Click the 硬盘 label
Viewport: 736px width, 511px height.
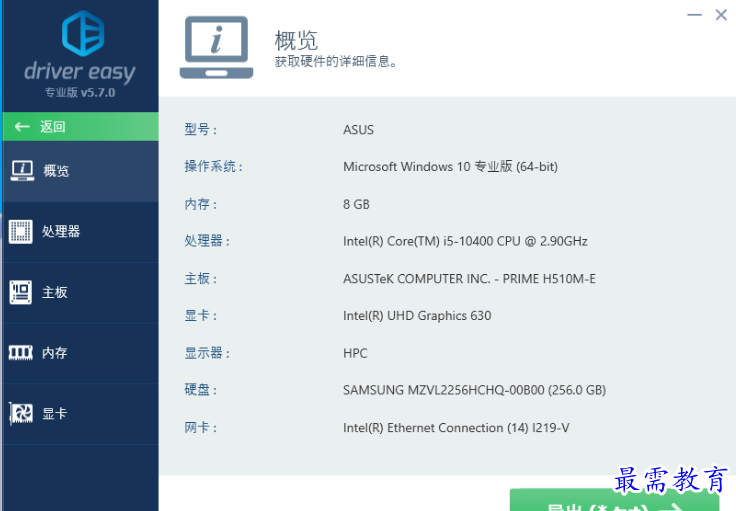click(200, 390)
